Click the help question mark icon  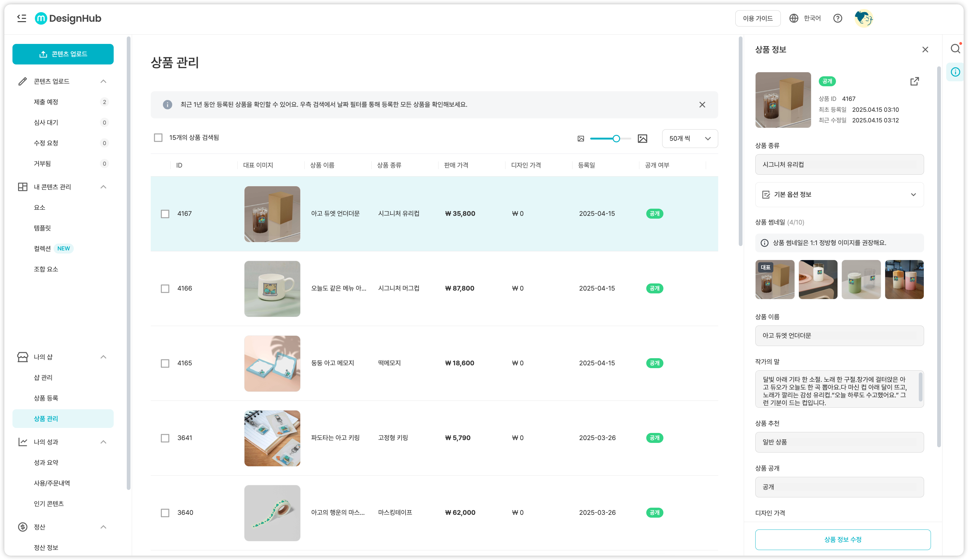(838, 18)
